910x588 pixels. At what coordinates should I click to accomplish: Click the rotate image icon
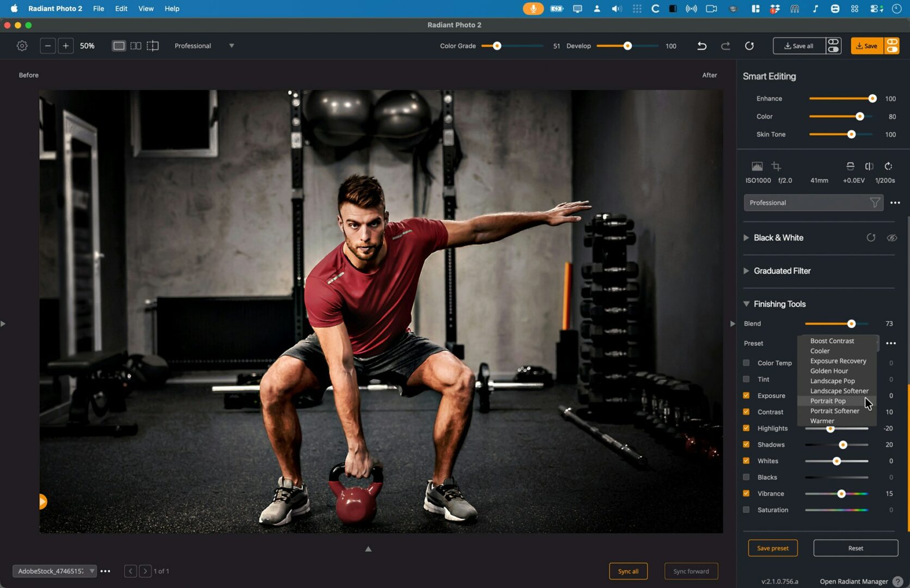888,166
